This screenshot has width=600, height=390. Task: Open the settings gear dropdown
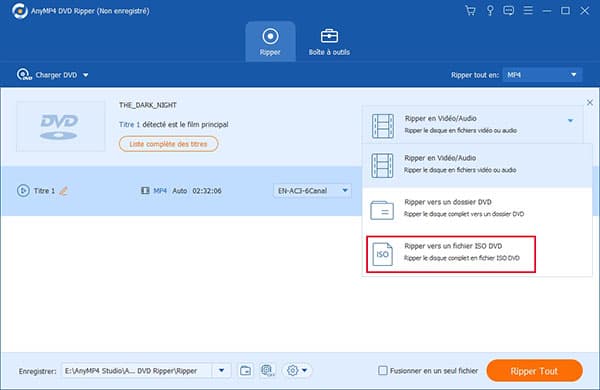297,370
